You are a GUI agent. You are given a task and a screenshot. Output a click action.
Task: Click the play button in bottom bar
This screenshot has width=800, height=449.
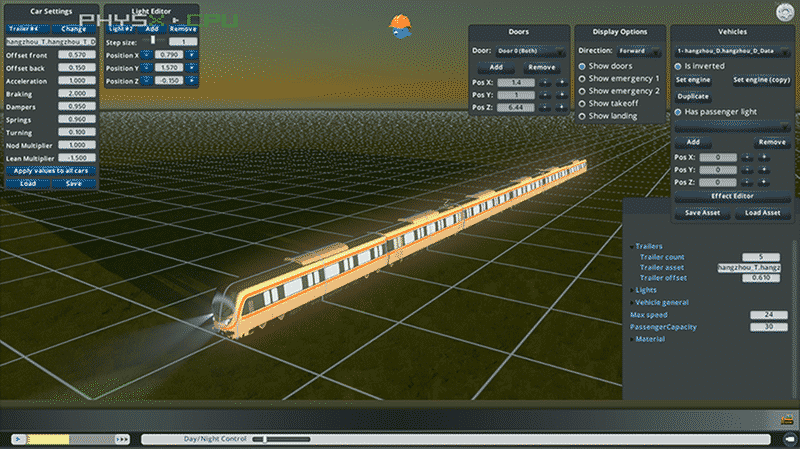[x=17, y=439]
